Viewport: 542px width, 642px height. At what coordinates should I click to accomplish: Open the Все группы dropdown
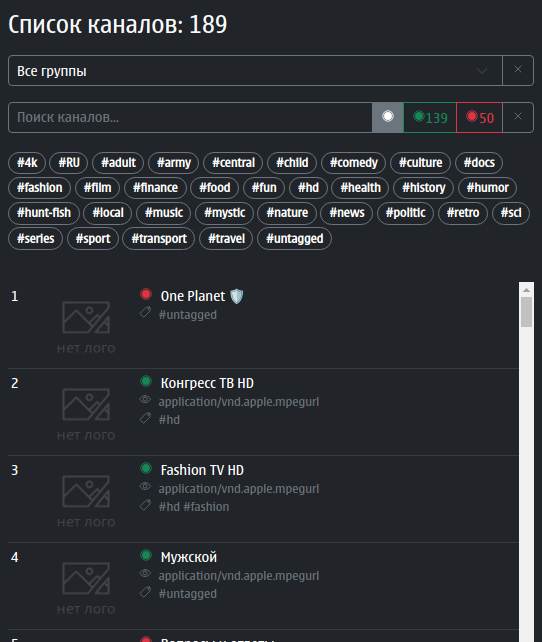click(255, 71)
